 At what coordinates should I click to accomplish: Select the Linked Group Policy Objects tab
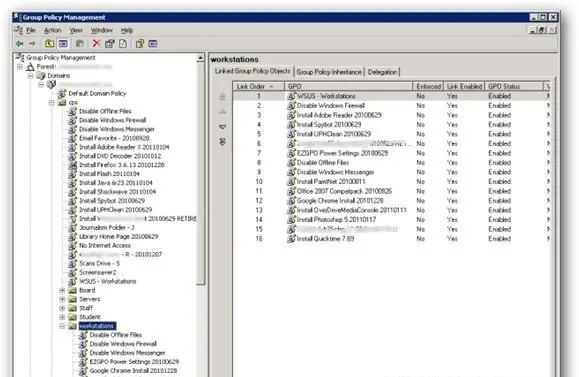(253, 71)
